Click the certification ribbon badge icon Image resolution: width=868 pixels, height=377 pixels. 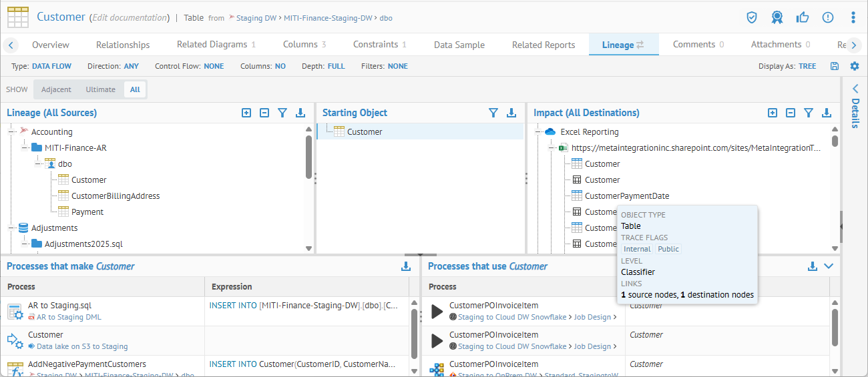777,17
